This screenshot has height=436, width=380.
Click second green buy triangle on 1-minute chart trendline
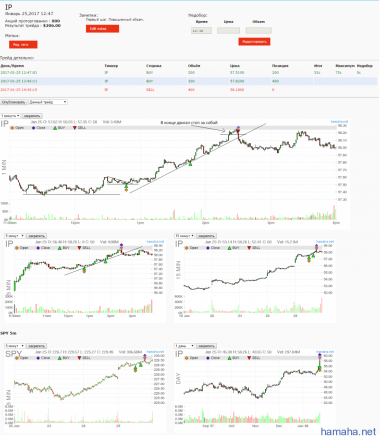pyautogui.click(x=190, y=163)
